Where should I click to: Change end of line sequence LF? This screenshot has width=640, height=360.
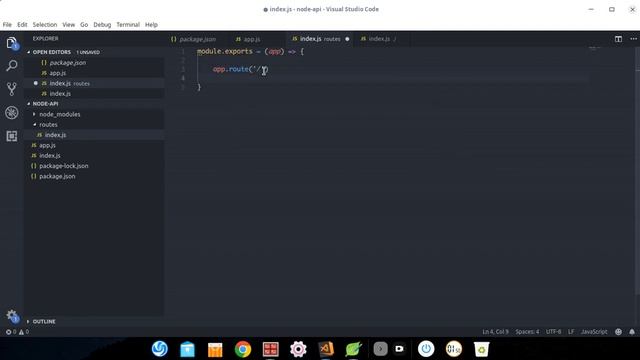pos(571,332)
